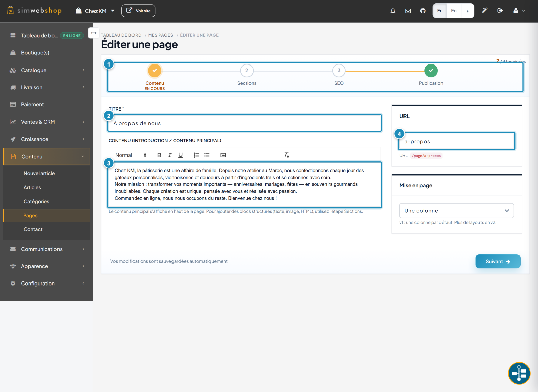This screenshot has height=392, width=538.
Task: Expand the Catalogue menu
Action: (x=47, y=70)
